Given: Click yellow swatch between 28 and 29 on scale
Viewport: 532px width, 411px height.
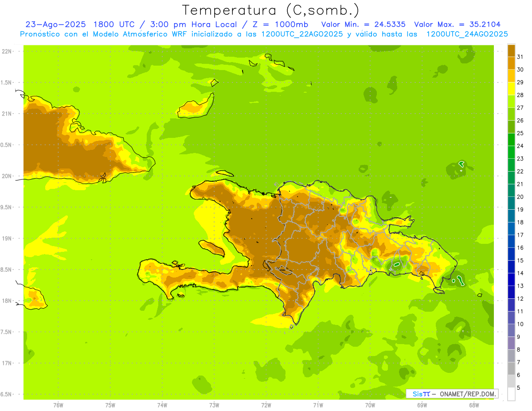Looking at the screenshot, I should click(511, 88).
